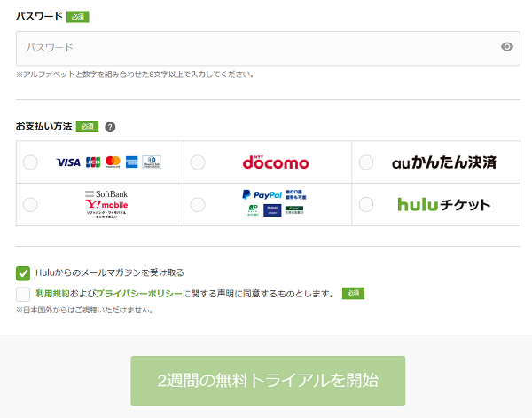This screenshot has width=532, height=418.
Task: Click the auかんたん決済 logo text
Action: coord(444,162)
